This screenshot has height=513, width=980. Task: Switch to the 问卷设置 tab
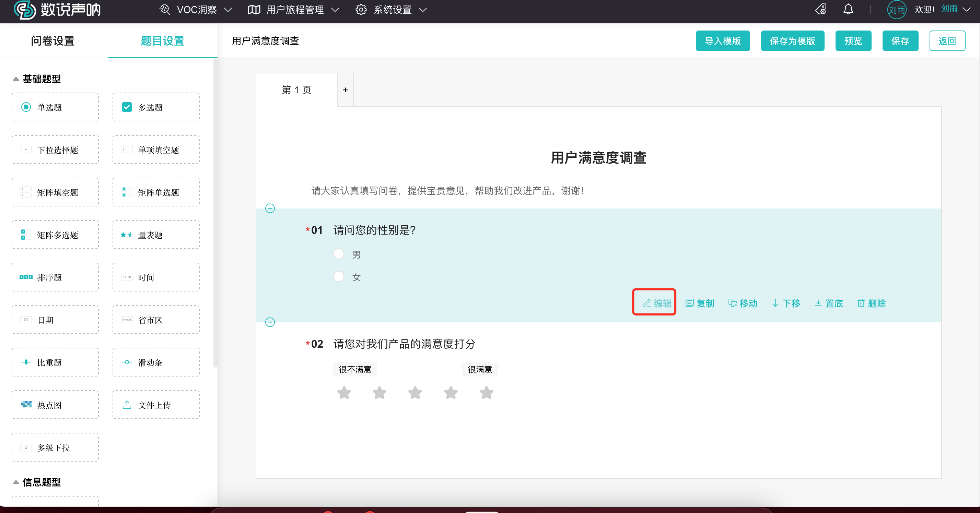[x=53, y=41]
